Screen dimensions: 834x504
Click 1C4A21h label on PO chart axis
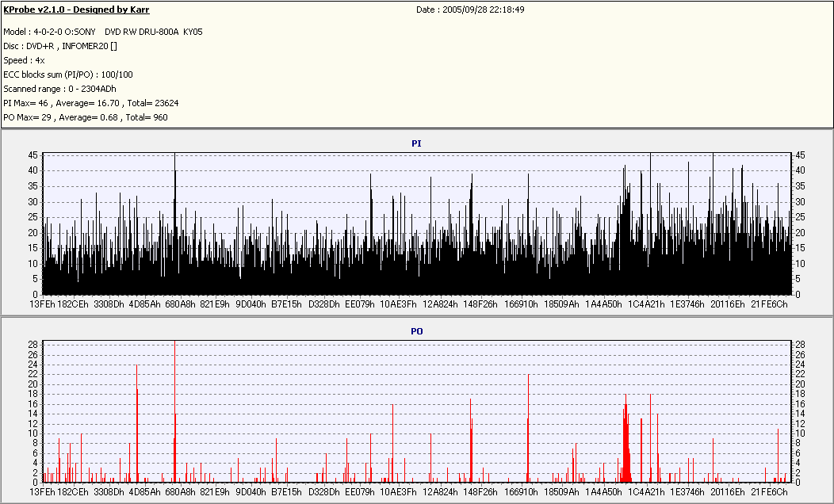(645, 492)
